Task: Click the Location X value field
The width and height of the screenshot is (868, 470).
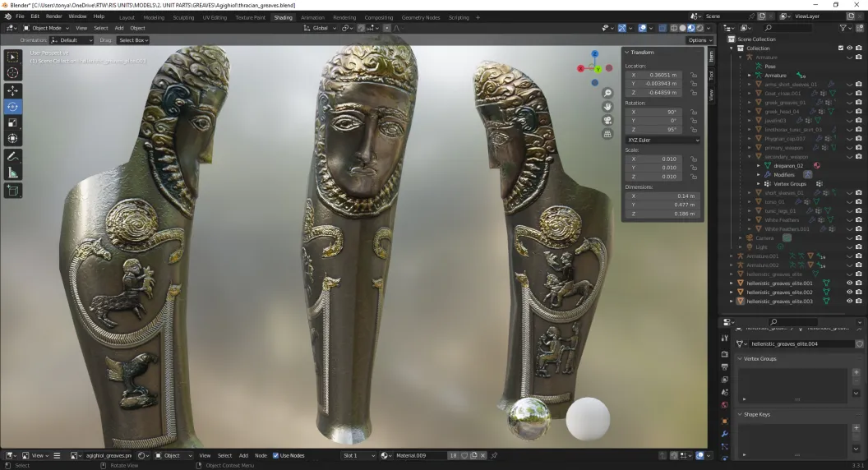Action: 663,75
